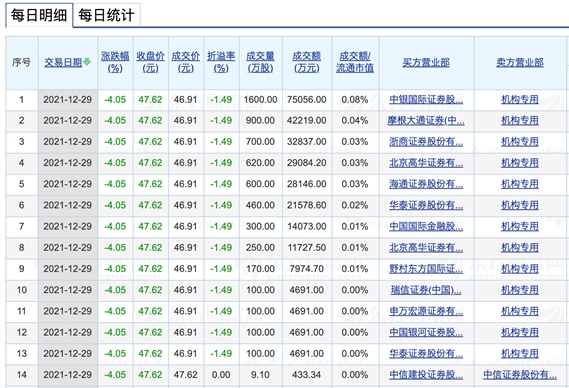Sort by 交易日期 column header
This screenshot has height=388, width=569.
(x=63, y=62)
